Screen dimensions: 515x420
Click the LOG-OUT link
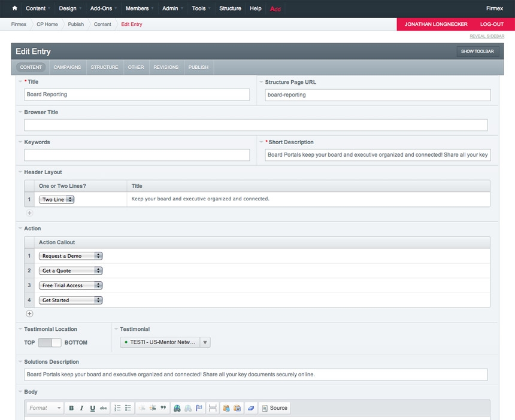[492, 25]
